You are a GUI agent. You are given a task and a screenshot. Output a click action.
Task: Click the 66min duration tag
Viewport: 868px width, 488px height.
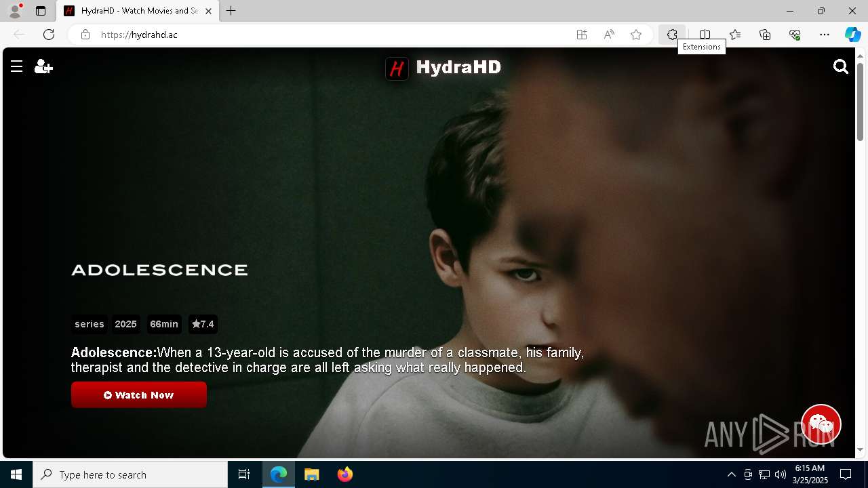tap(164, 324)
